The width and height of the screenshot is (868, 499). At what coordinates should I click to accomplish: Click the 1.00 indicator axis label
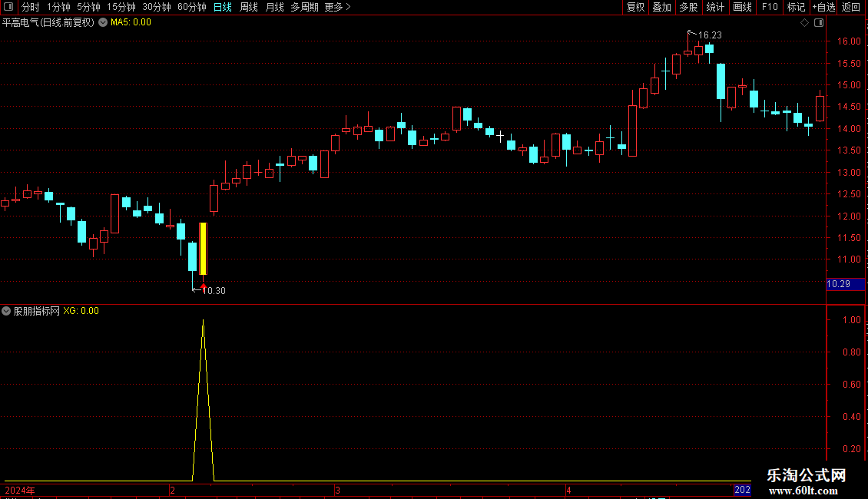click(x=851, y=320)
